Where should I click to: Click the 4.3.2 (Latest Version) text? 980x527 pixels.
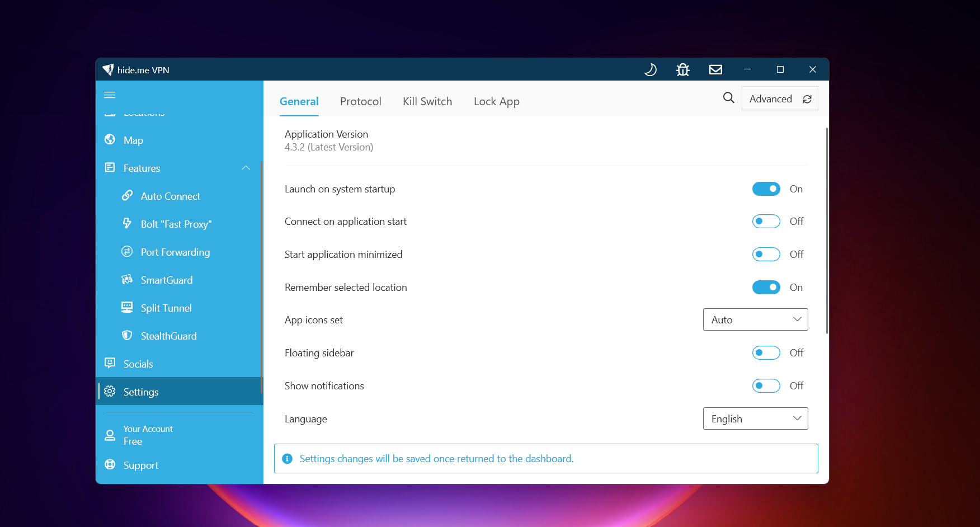[329, 147]
